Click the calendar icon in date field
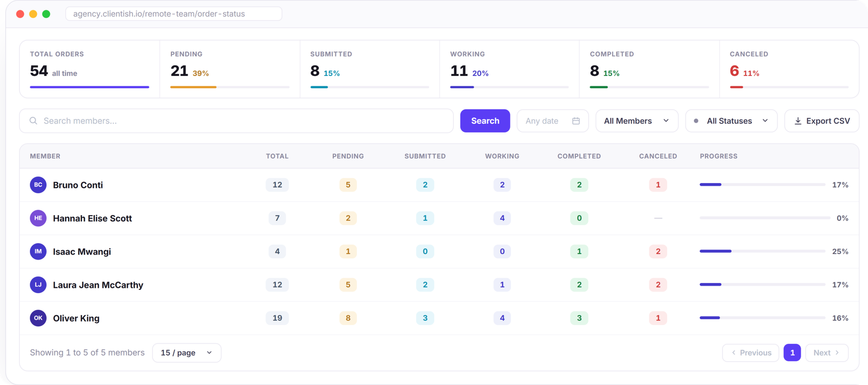Screen dimensions: 868x385 (x=576, y=121)
